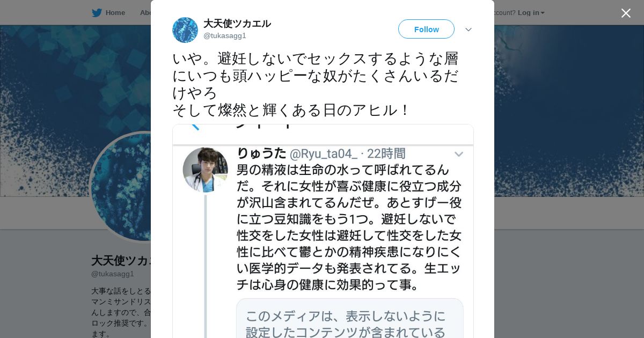Follow 大天使ツカエル
The width and height of the screenshot is (644, 338).
coord(426,30)
